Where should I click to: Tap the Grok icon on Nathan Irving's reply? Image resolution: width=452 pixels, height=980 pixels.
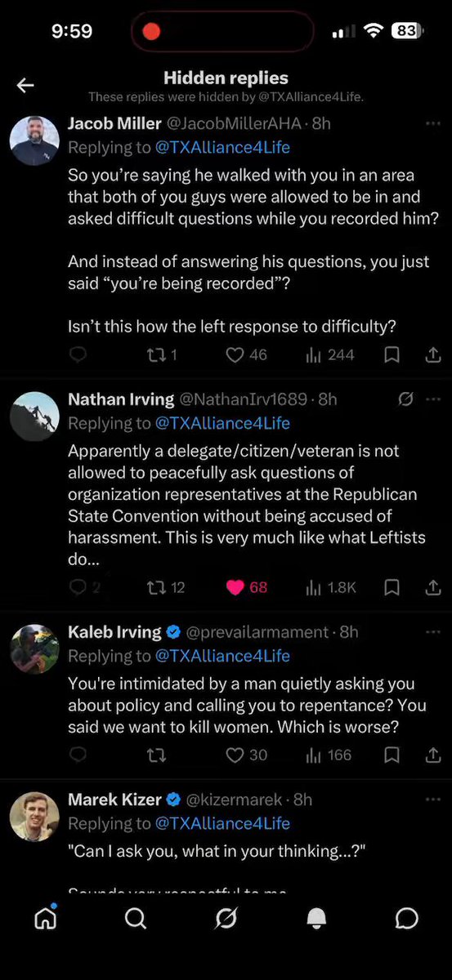405,399
